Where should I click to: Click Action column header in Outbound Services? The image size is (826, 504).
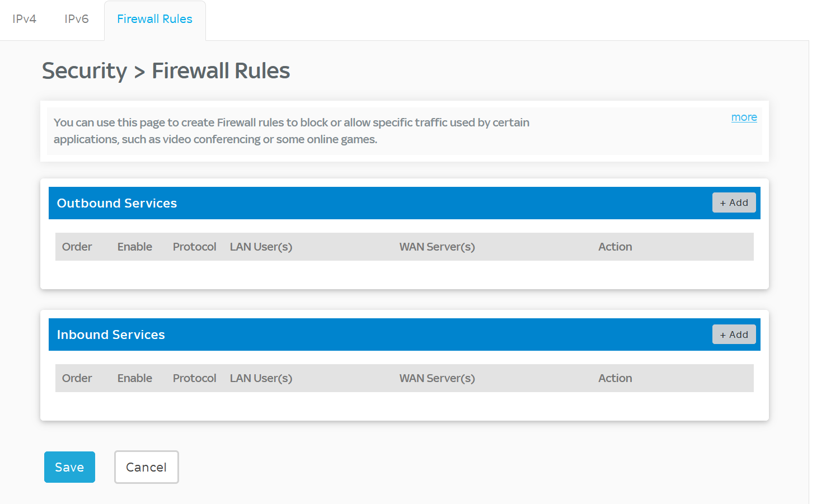(615, 247)
